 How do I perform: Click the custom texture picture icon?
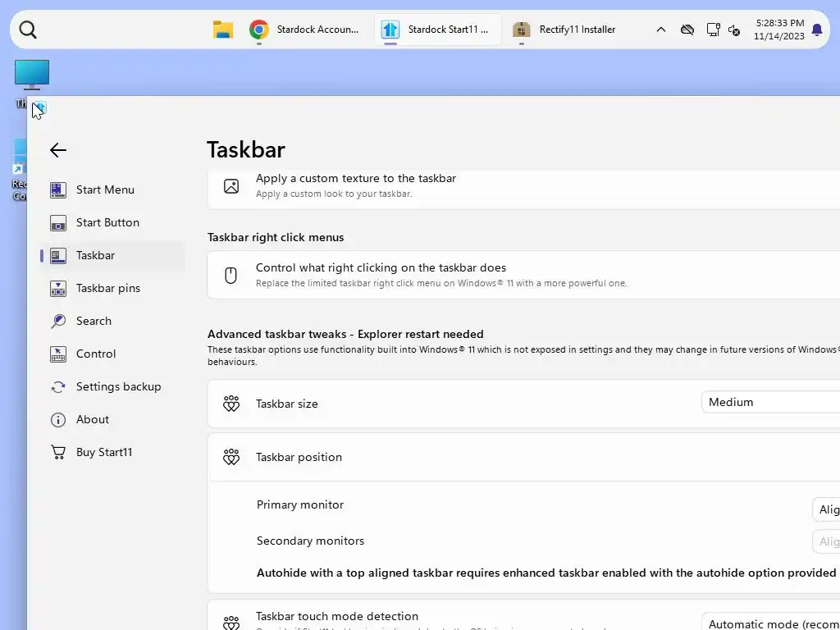tap(231, 186)
